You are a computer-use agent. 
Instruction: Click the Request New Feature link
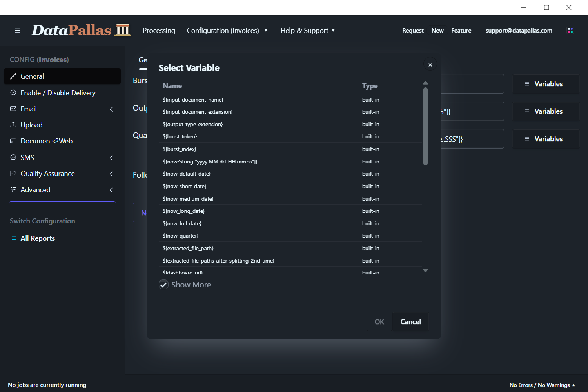437,31
